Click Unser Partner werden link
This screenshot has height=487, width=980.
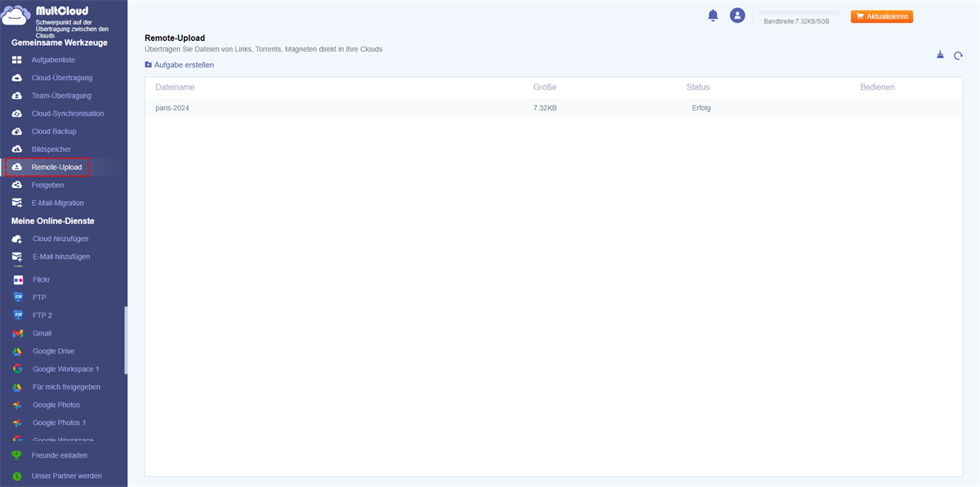[67, 476]
